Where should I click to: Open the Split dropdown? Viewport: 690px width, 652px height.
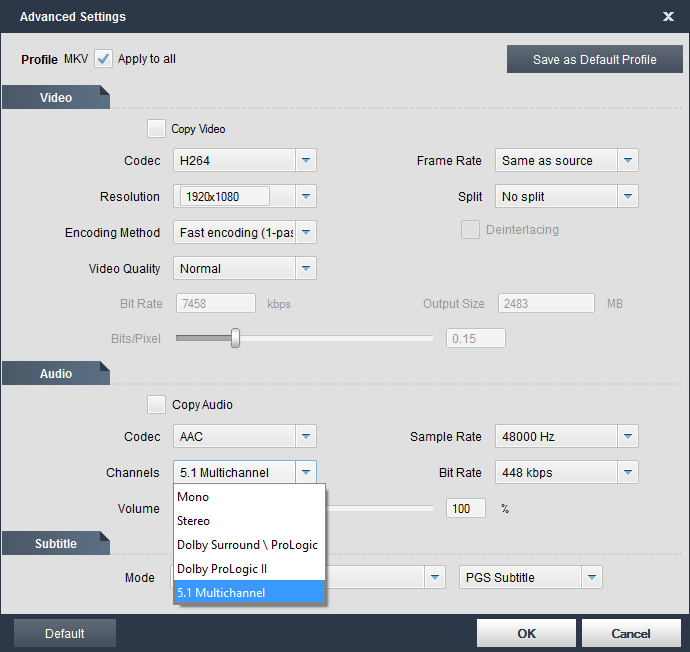(x=627, y=197)
